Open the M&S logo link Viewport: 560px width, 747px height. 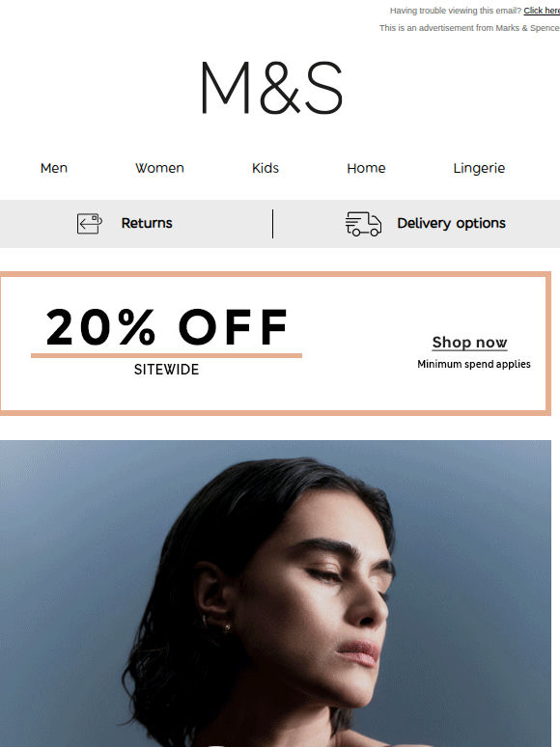click(271, 88)
